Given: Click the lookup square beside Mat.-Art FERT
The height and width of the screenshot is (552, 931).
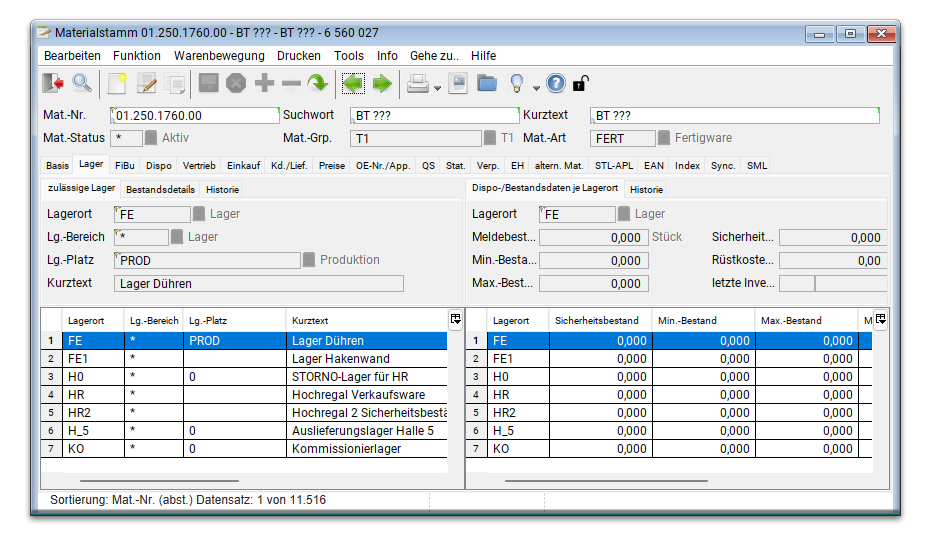Looking at the screenshot, I should (x=664, y=138).
